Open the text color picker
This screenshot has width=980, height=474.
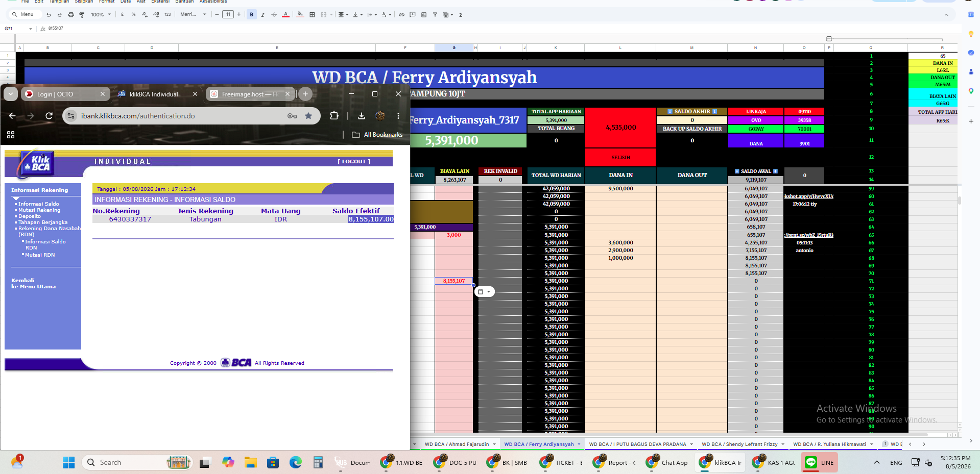click(285, 15)
